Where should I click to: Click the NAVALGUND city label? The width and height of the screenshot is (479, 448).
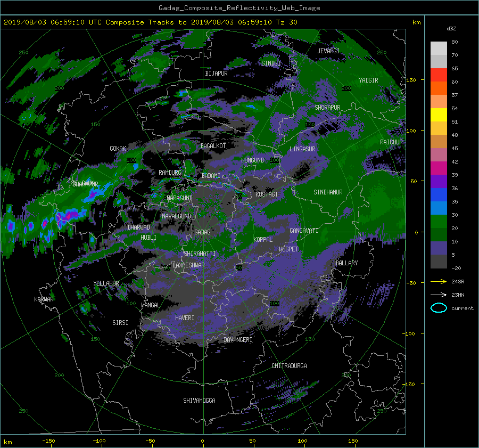tap(176, 216)
